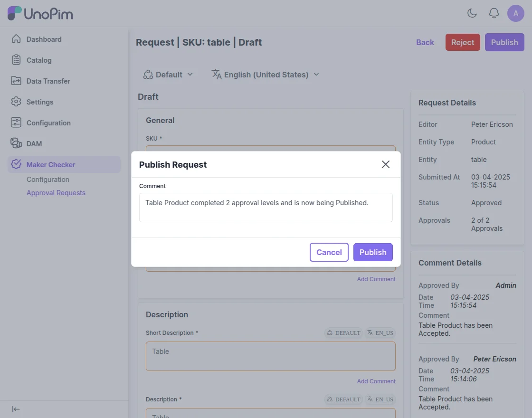Click Cancel in the Publish Request dialog
Viewport: 532px width, 418px height.
point(329,252)
